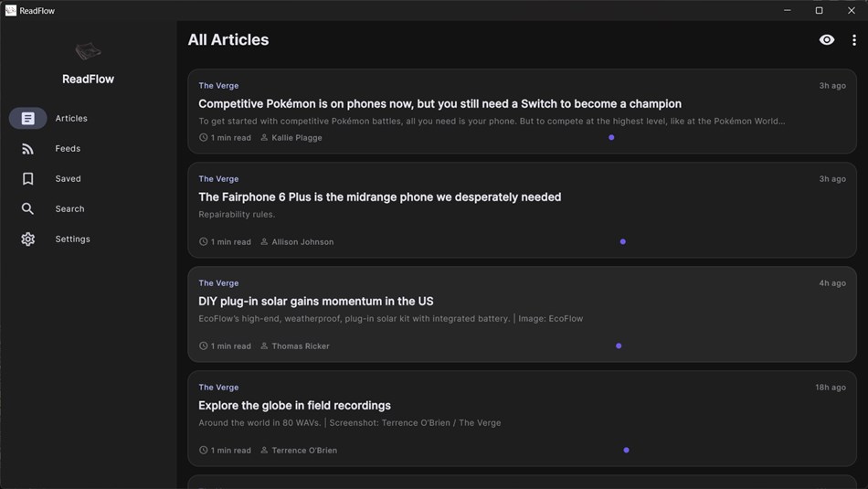Screen dimensions: 868x489
Task: Click the '18h ago' timestamp
Action: click(831, 388)
